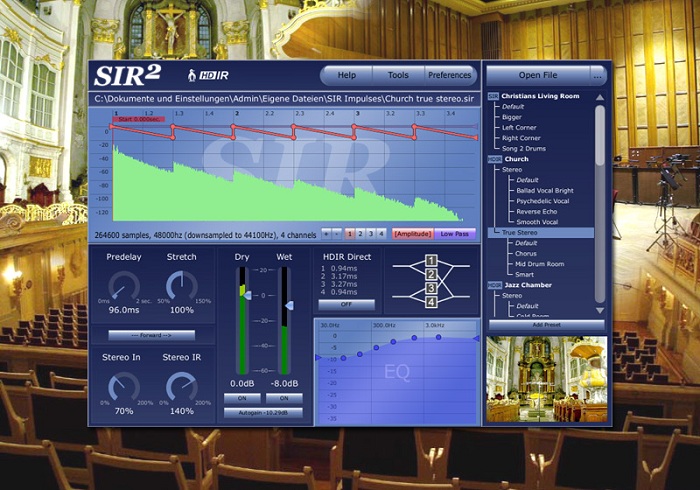Click the Open File button

coord(538,75)
